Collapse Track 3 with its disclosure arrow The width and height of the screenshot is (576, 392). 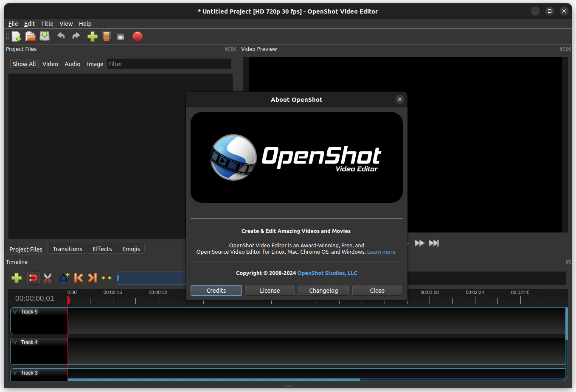coord(15,372)
